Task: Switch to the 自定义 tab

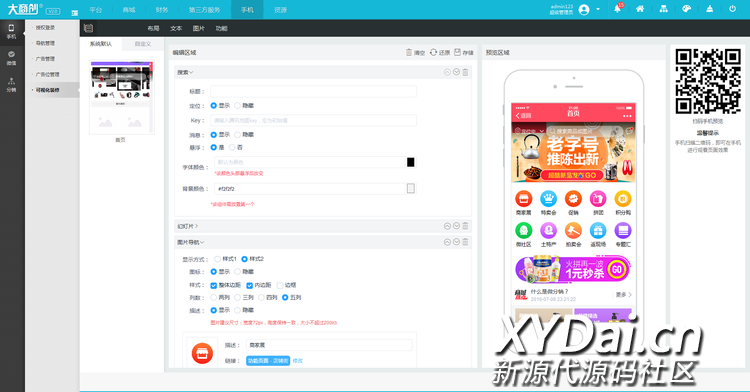Action: coord(143,44)
